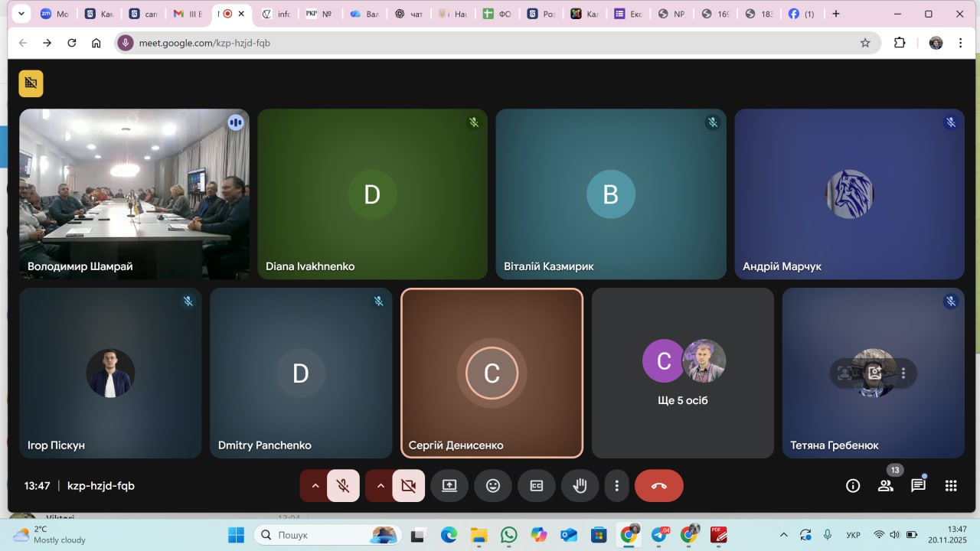Raise hand in the meeting
This screenshot has width=980, height=551.
click(x=580, y=486)
